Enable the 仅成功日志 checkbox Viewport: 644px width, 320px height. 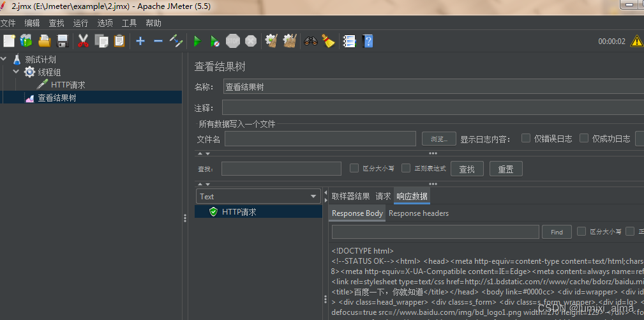[584, 138]
